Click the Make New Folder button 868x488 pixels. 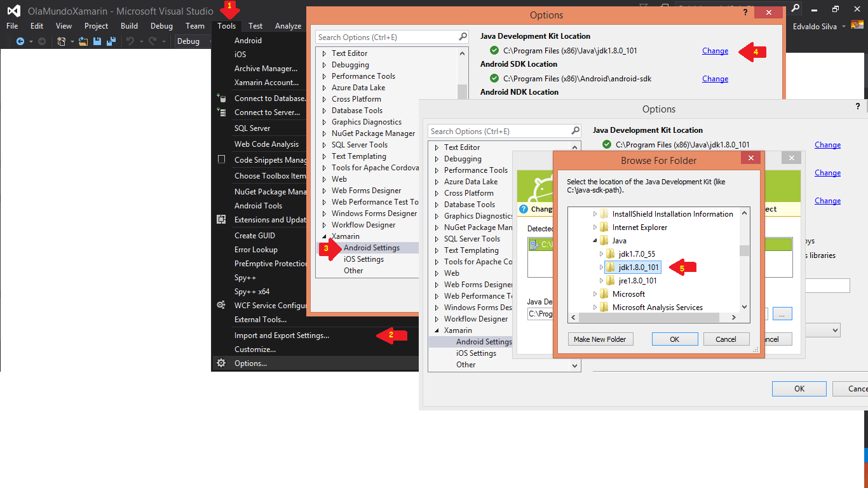click(600, 339)
